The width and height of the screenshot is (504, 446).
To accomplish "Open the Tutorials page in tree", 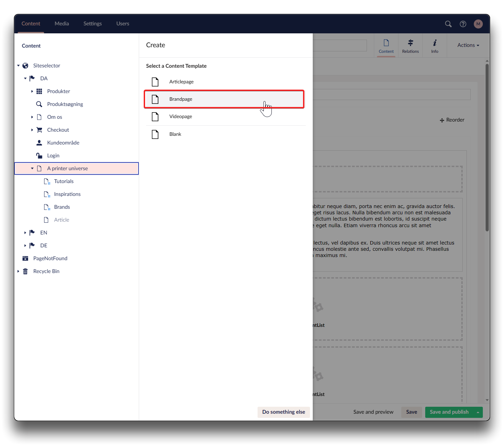I will (64, 181).
